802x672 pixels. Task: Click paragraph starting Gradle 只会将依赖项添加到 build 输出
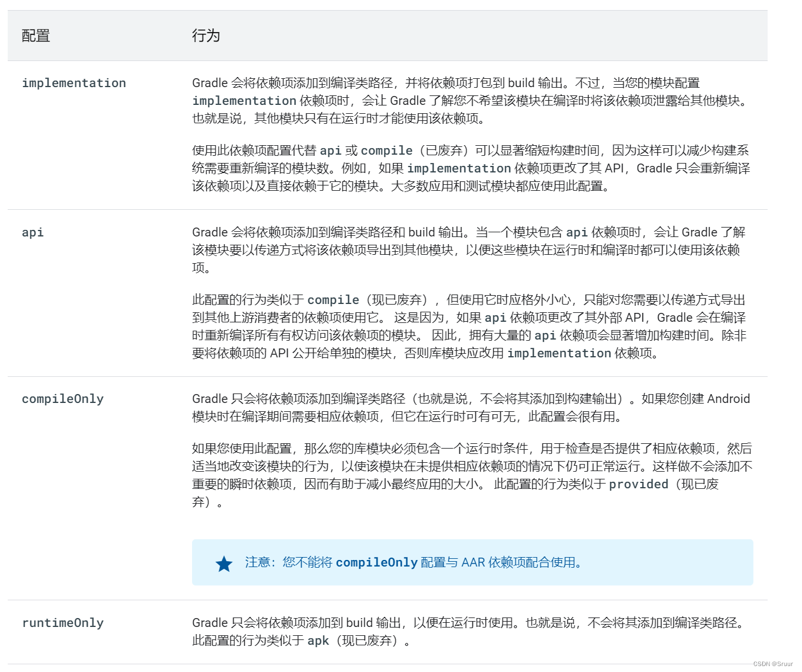click(x=469, y=632)
